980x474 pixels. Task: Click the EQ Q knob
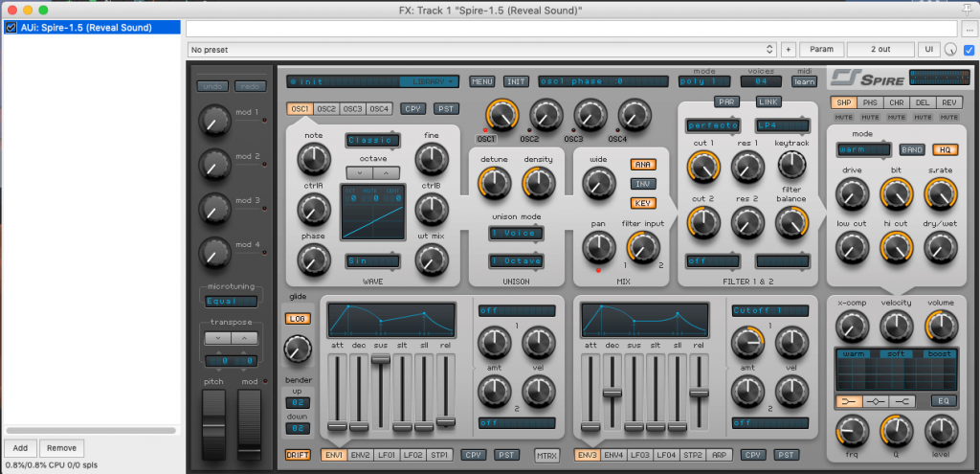tap(896, 432)
